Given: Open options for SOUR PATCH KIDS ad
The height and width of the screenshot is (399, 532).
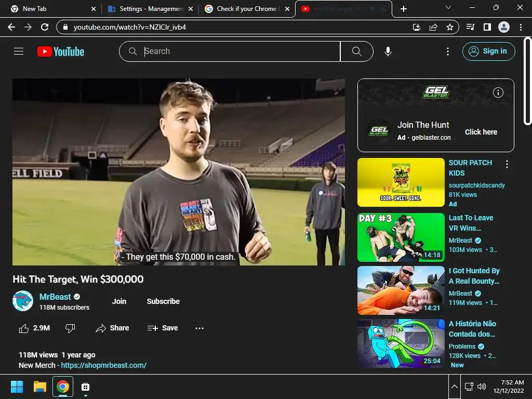Looking at the screenshot, I should point(507,165).
